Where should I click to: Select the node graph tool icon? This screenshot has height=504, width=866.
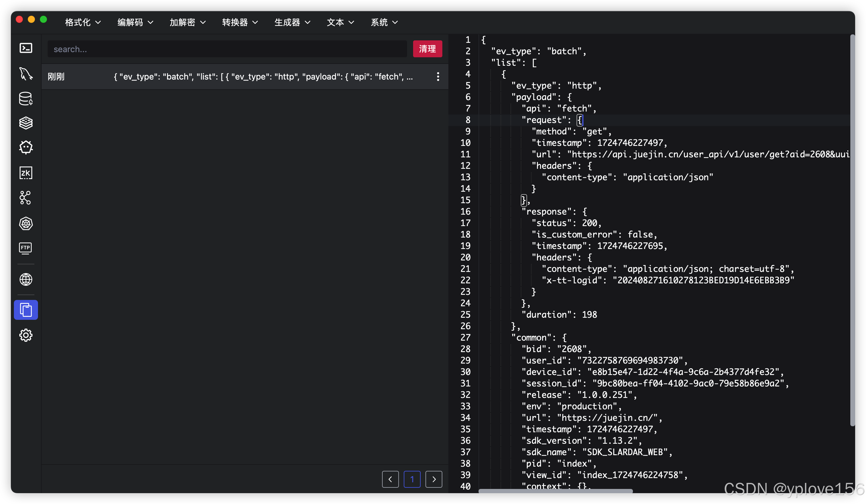click(26, 198)
